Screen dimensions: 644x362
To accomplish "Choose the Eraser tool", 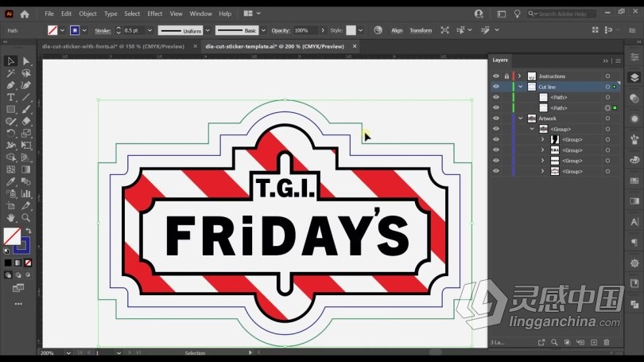I will 26,122.
